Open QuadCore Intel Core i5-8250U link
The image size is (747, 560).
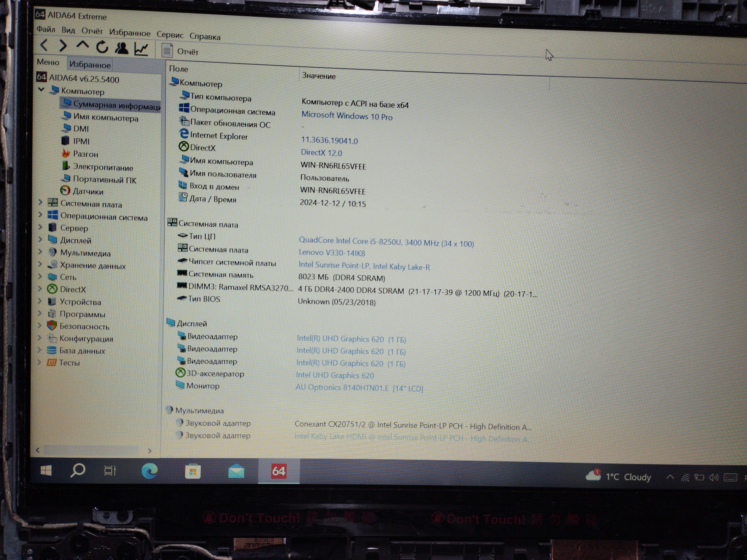click(386, 242)
